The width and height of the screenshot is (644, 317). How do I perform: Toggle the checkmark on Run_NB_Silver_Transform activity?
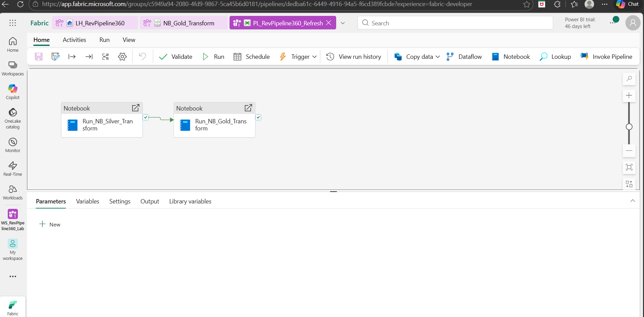145,117
